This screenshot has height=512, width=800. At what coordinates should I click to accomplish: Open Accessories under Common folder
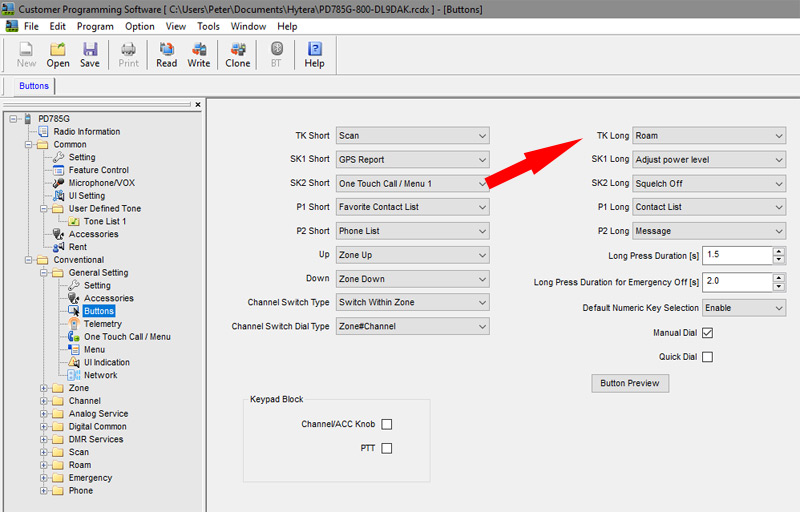tap(93, 234)
